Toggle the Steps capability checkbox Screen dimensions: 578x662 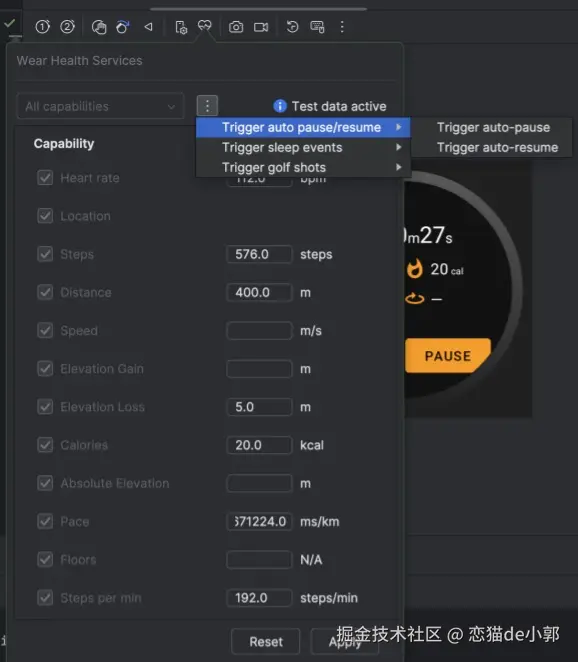pos(45,254)
